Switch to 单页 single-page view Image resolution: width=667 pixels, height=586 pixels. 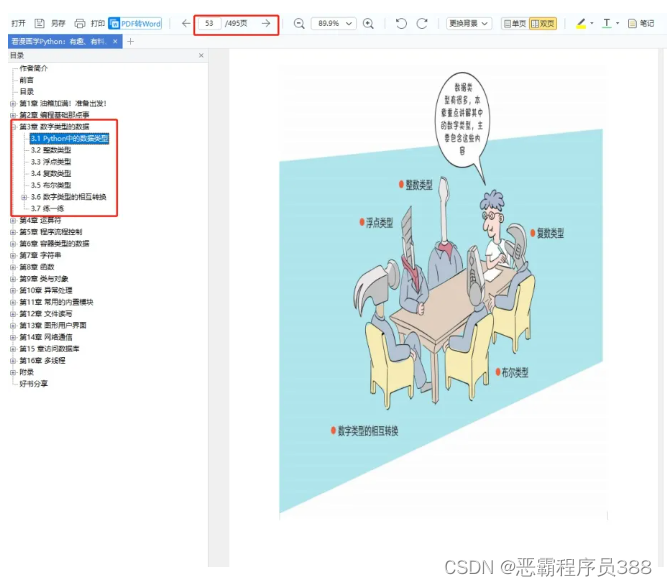click(515, 23)
